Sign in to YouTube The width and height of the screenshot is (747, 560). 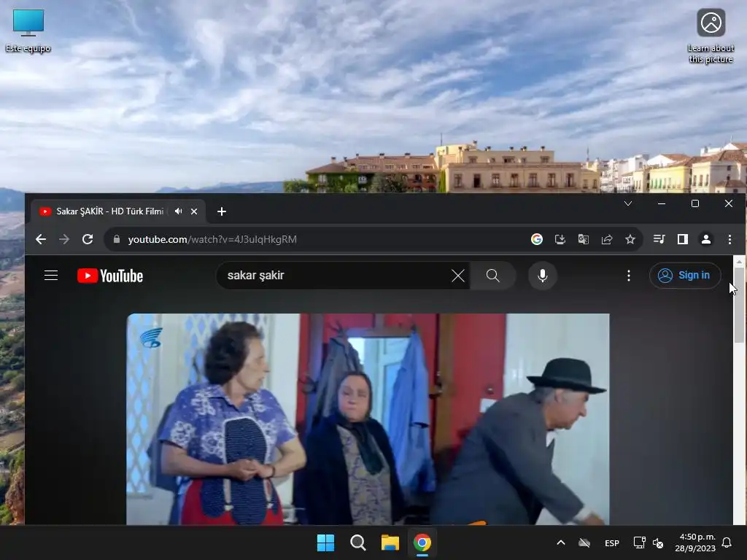click(x=684, y=275)
